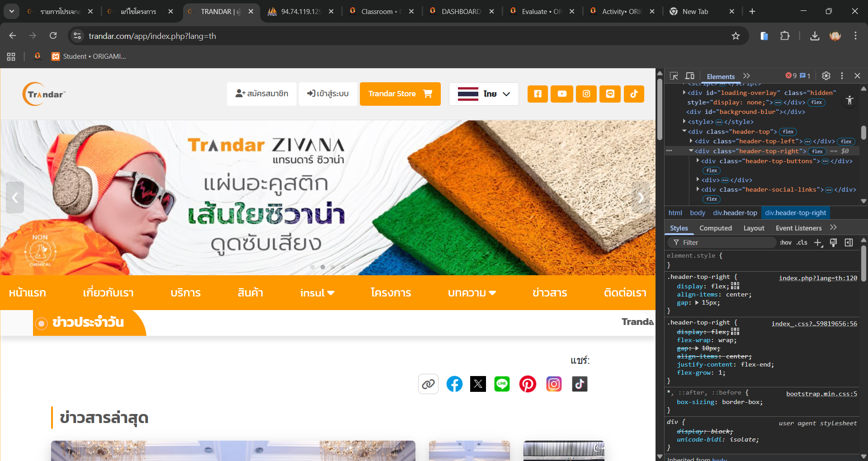
Task: Click the copy link share icon
Action: 428,384
